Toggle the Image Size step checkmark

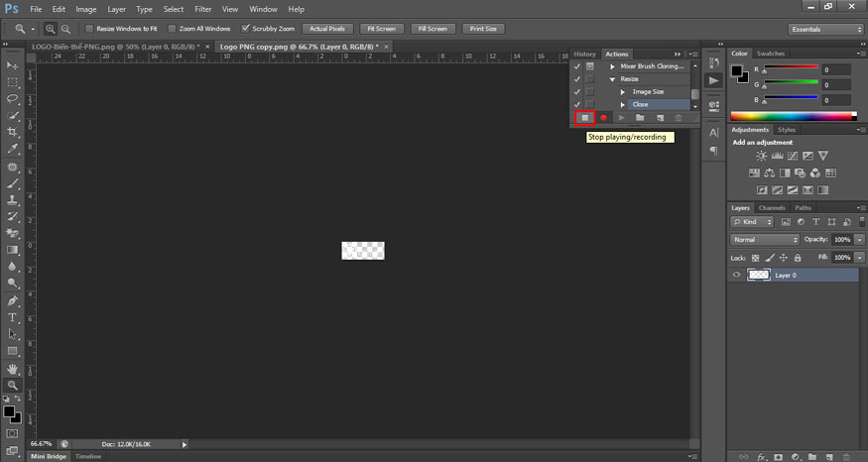pos(577,92)
